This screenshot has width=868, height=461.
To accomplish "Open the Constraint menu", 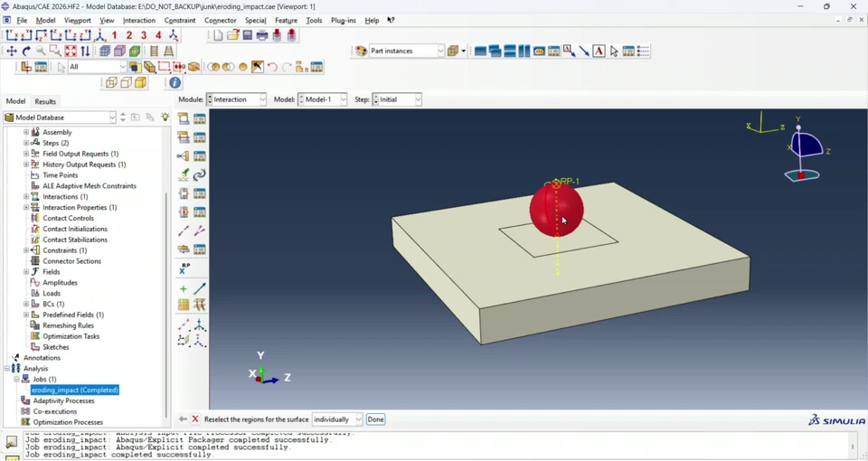I will click(180, 21).
